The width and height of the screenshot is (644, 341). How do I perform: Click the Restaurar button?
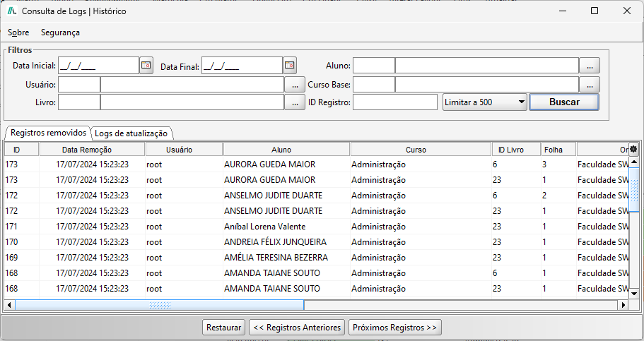point(224,328)
